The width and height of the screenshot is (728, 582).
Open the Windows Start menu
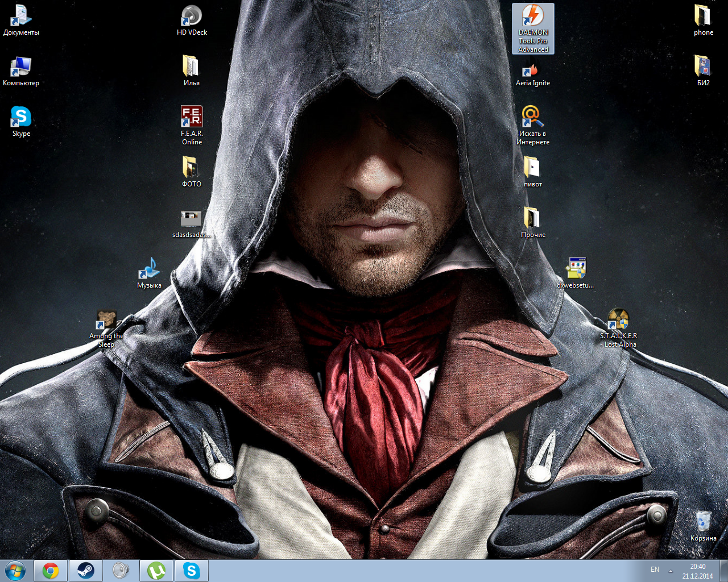pyautogui.click(x=15, y=571)
